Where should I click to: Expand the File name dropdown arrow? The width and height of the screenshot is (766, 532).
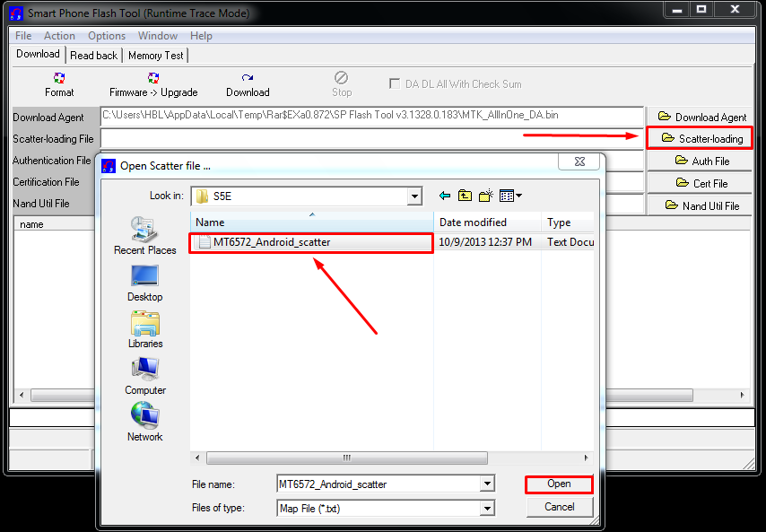tap(487, 484)
